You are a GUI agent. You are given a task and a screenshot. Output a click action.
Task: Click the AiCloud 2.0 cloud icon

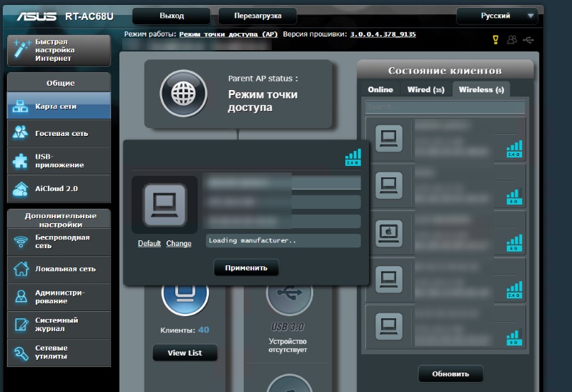(x=20, y=189)
